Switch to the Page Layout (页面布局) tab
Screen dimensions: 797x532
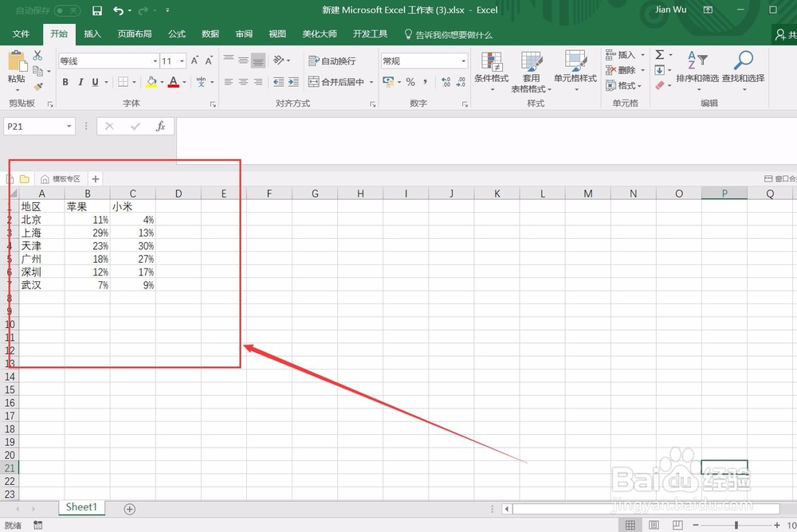(134, 34)
